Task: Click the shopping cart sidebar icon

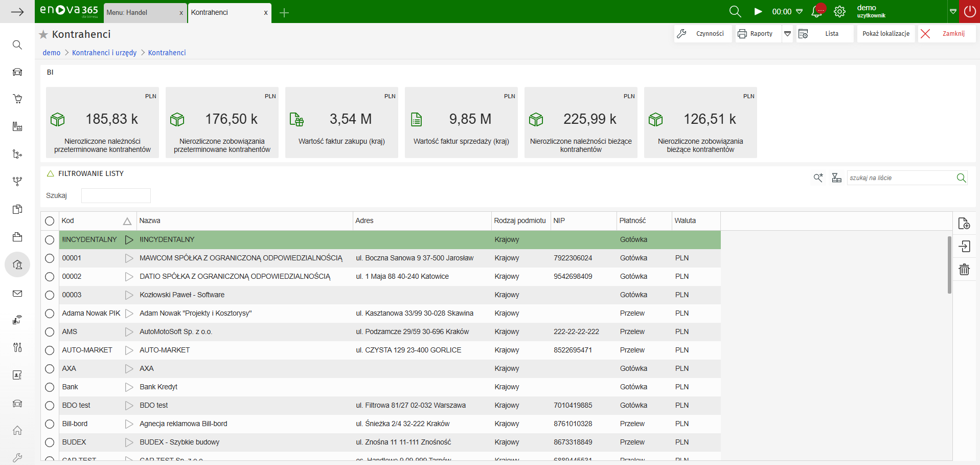Action: click(x=17, y=99)
